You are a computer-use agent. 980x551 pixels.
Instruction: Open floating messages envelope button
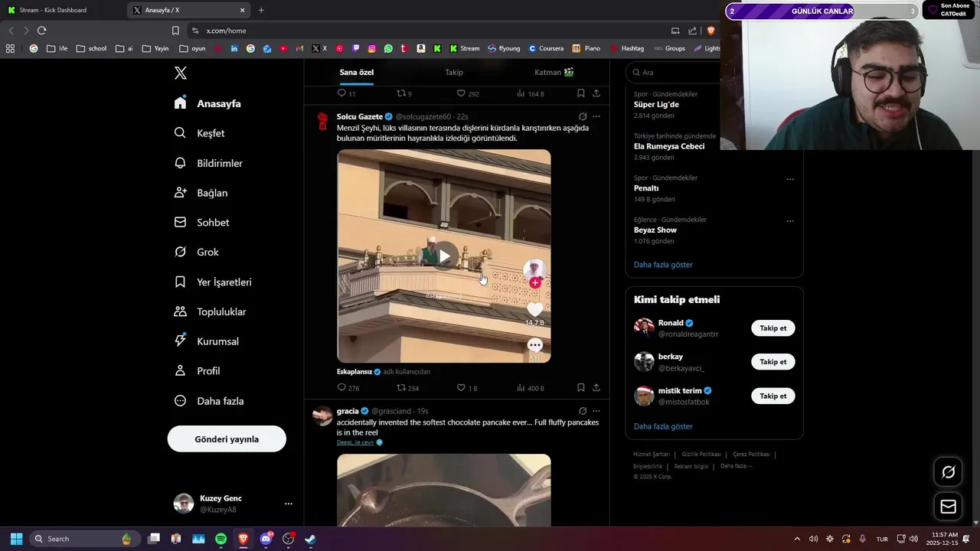click(x=949, y=507)
